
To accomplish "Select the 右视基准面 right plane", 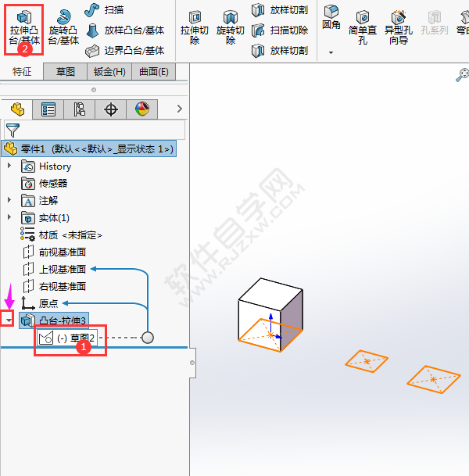I will 55,286.
